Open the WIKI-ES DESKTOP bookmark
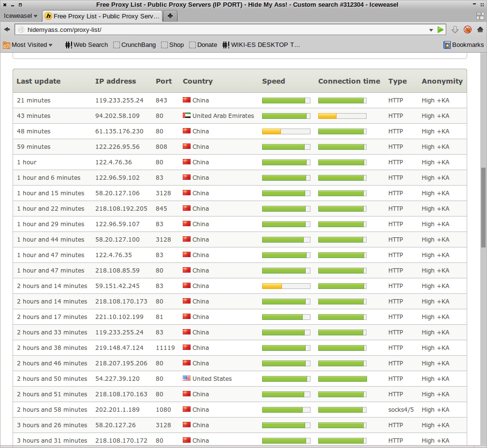 (x=261, y=45)
